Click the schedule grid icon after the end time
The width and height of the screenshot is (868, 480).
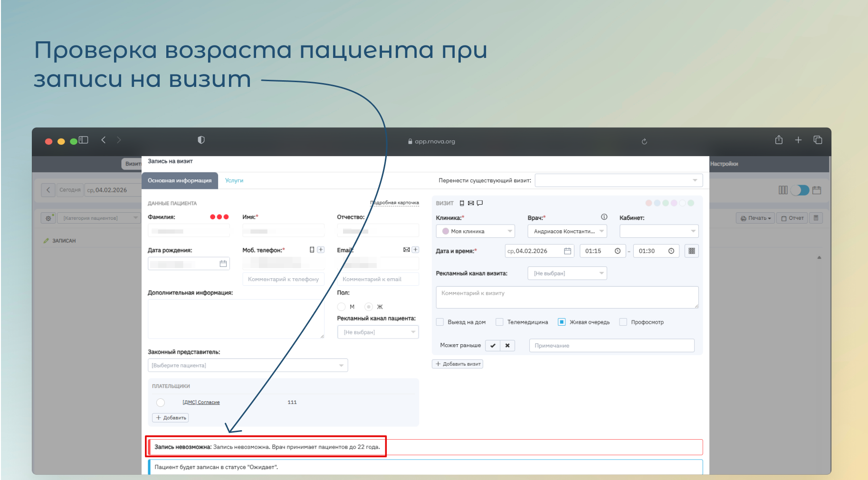(x=691, y=251)
